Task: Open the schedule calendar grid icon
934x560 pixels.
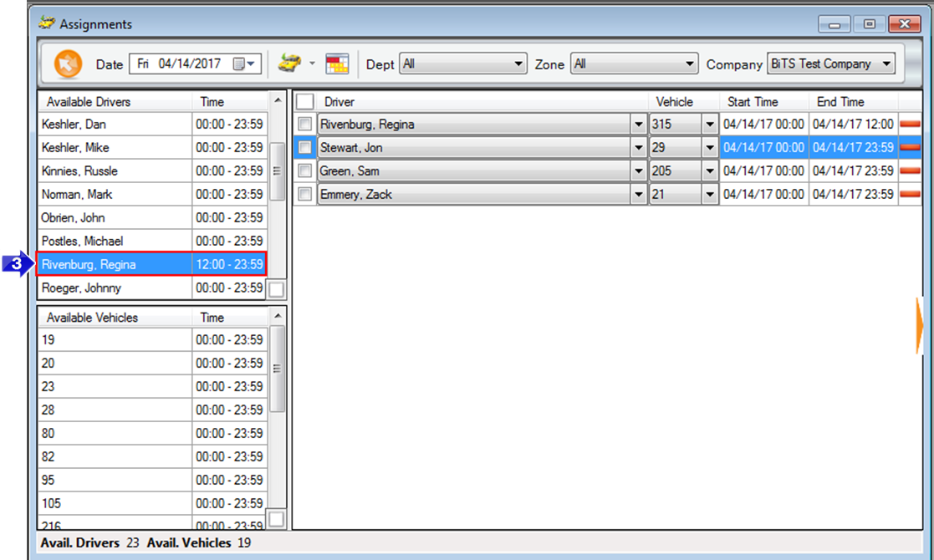Action: tap(337, 64)
